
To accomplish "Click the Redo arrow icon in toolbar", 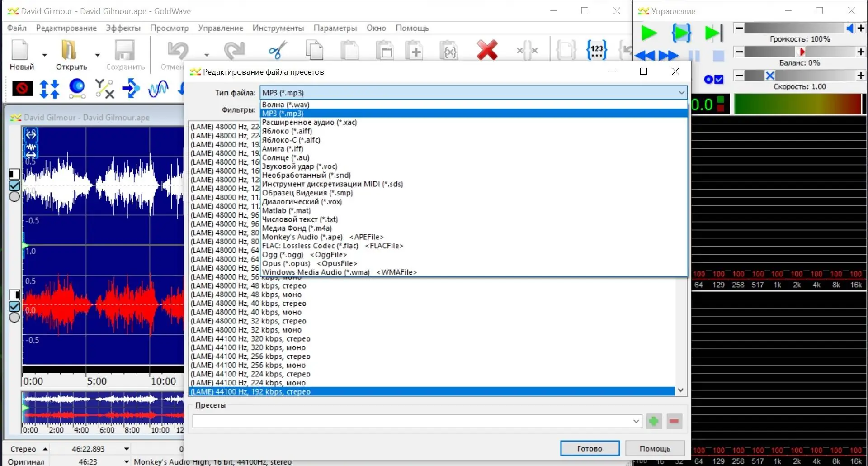I will pos(234,50).
